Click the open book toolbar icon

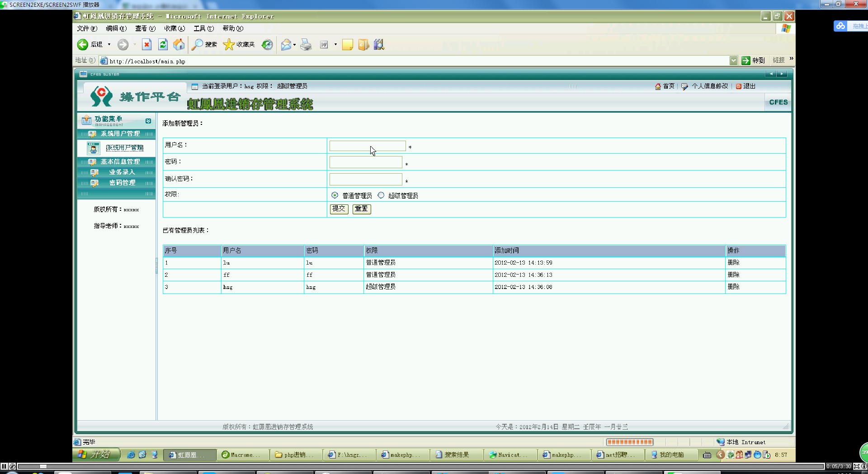click(x=363, y=45)
